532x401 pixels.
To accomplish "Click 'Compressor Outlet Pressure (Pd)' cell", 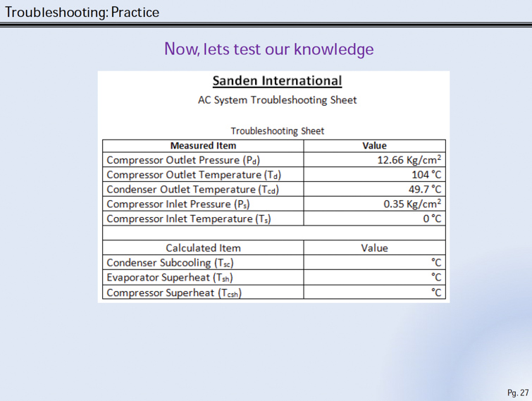I will [x=203, y=160].
